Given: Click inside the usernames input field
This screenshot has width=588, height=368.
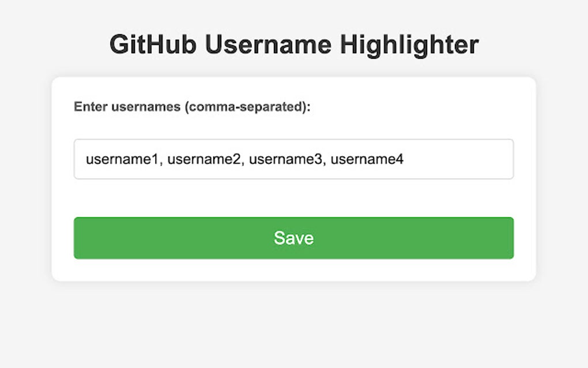Looking at the screenshot, I should tap(293, 159).
